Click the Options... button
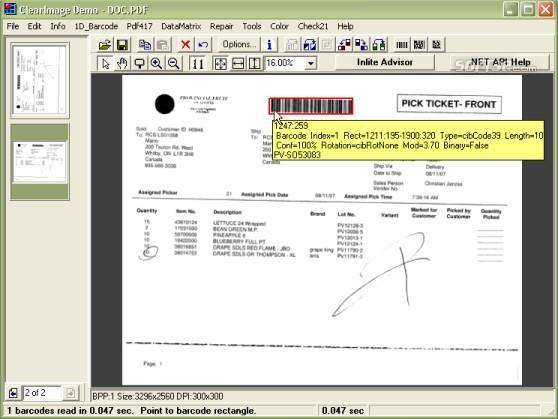 [239, 44]
